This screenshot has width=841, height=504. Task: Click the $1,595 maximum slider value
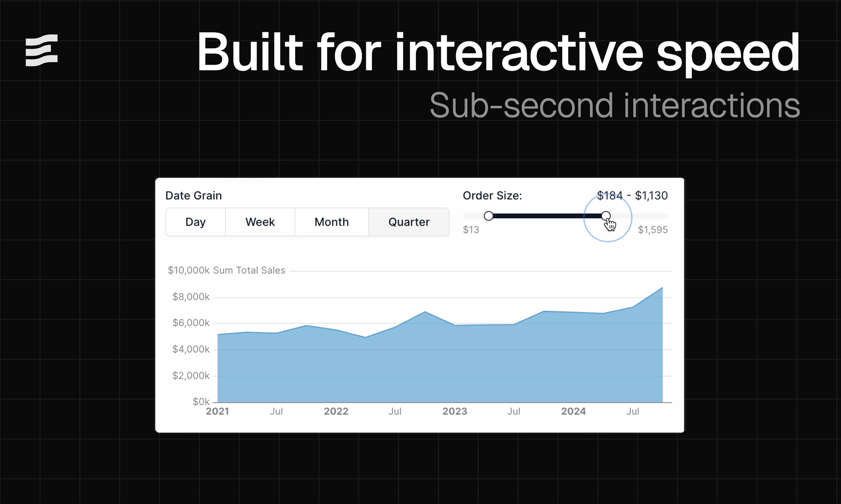point(653,229)
